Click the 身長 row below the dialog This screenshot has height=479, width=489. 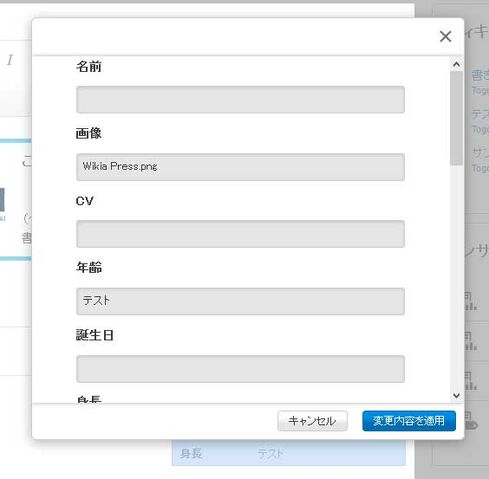tap(289, 453)
